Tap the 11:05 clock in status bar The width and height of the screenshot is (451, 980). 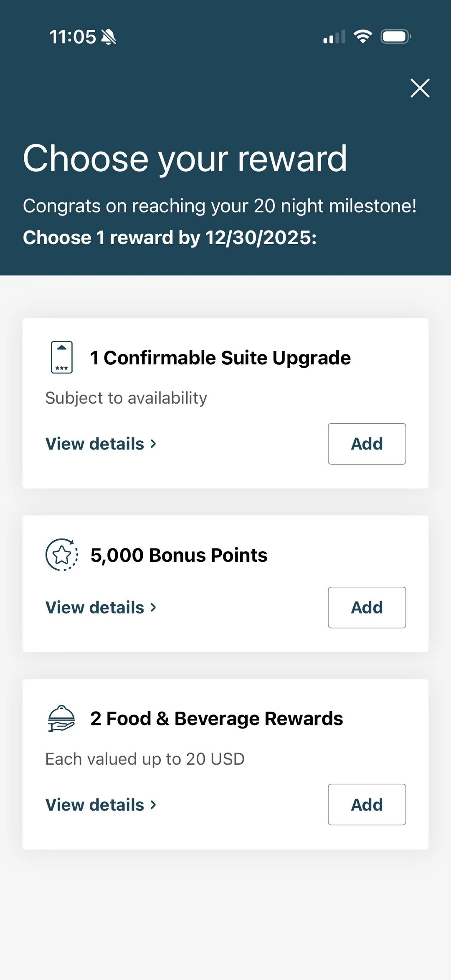73,37
